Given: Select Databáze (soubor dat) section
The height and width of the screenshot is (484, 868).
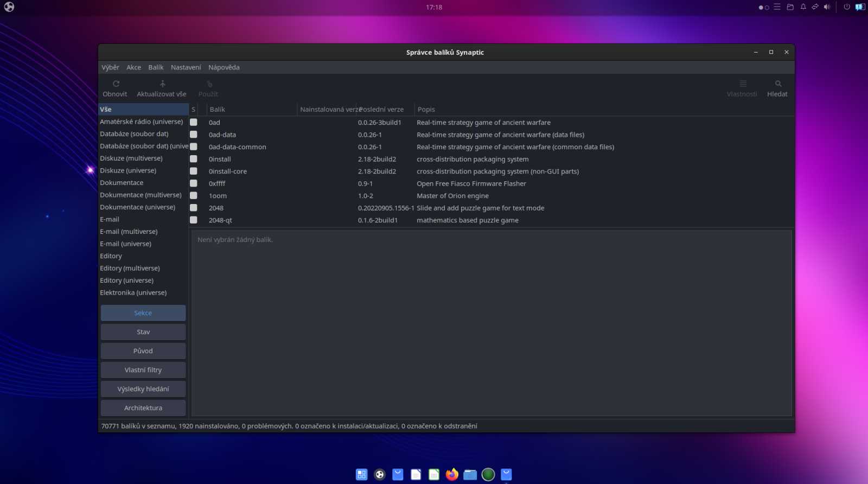Looking at the screenshot, I should point(143,134).
